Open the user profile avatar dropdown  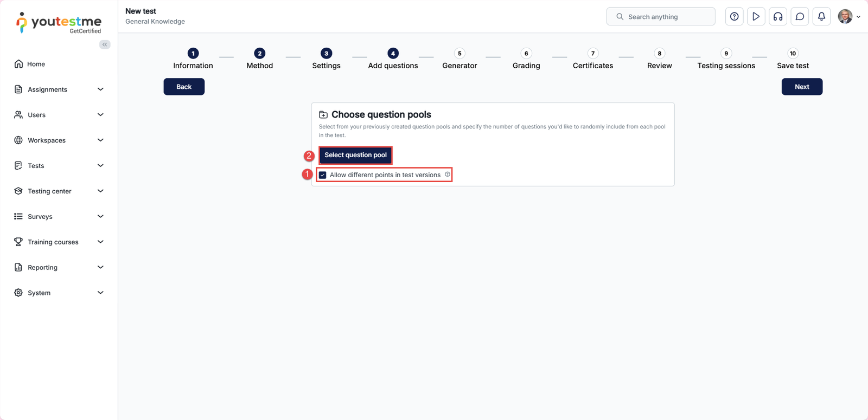[849, 17]
